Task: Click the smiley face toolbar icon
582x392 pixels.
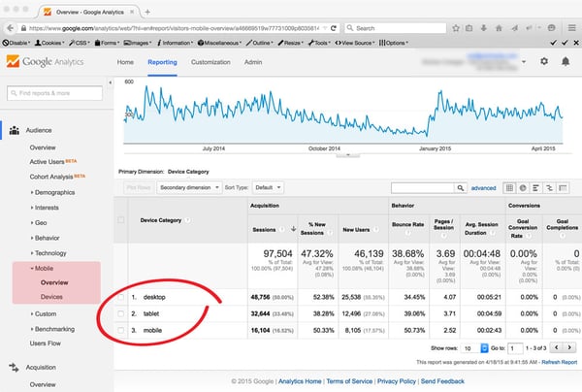Action: tap(552, 28)
